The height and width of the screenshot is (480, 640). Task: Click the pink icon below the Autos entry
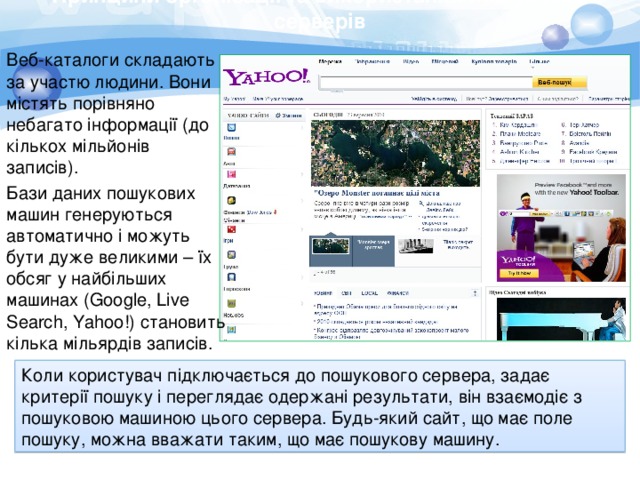point(231,175)
